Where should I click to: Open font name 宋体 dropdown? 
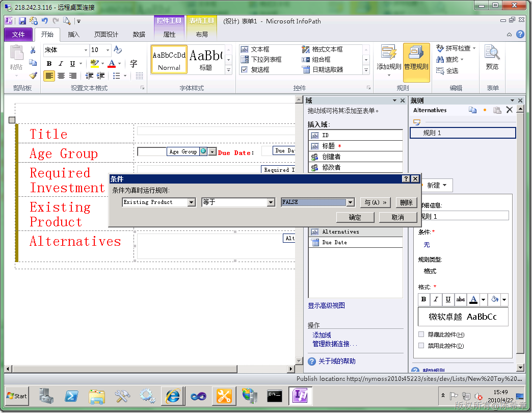click(86, 50)
